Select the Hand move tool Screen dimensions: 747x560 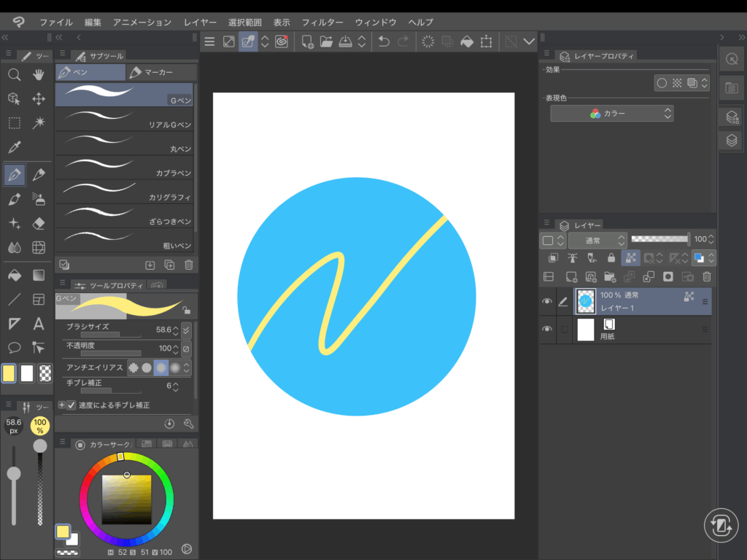pyautogui.click(x=39, y=74)
